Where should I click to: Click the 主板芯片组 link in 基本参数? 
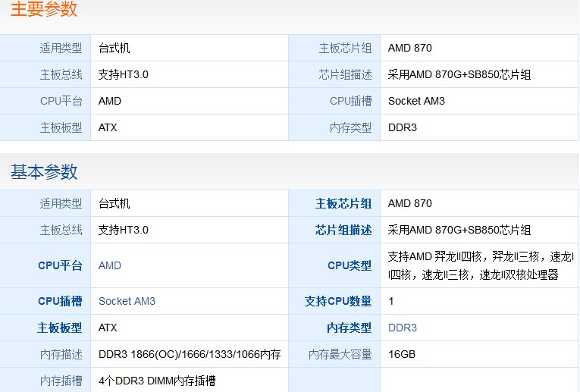(343, 203)
